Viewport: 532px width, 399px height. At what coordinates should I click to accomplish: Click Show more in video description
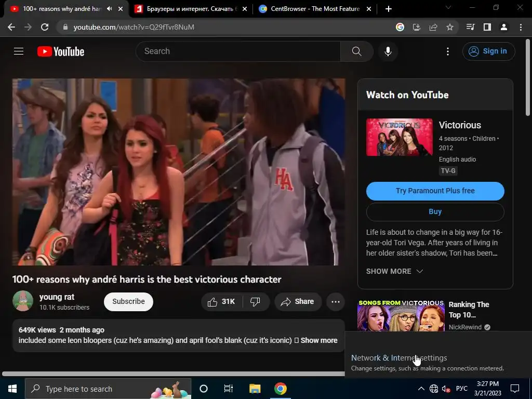tap(319, 340)
